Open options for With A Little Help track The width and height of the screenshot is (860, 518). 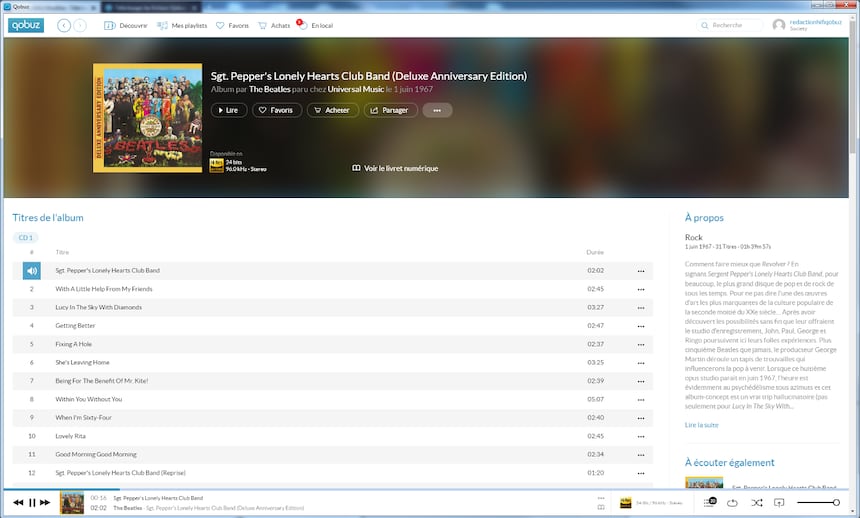(x=641, y=290)
